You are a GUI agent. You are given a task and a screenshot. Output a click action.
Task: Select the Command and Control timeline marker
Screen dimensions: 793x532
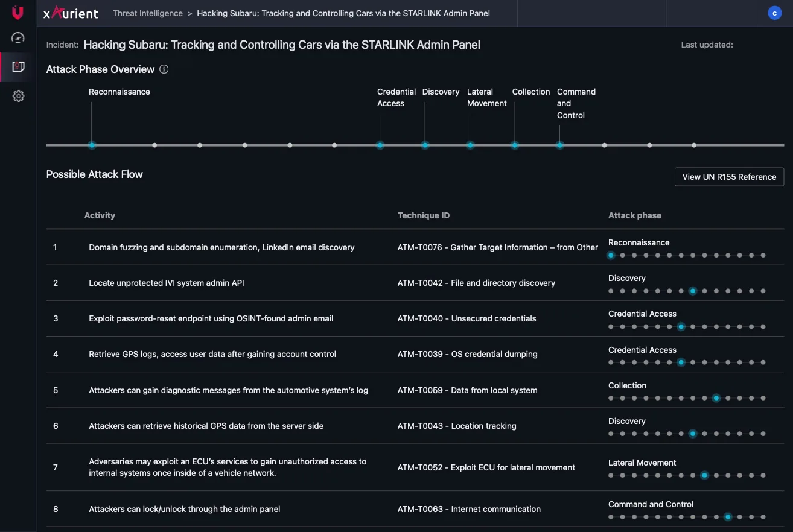[x=560, y=145]
